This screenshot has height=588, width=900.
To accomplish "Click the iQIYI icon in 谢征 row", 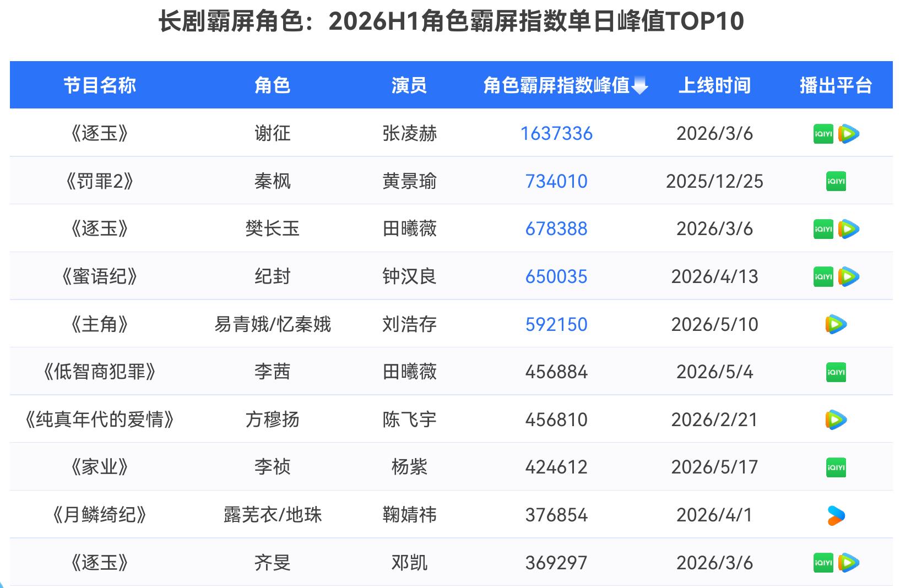I will (823, 134).
